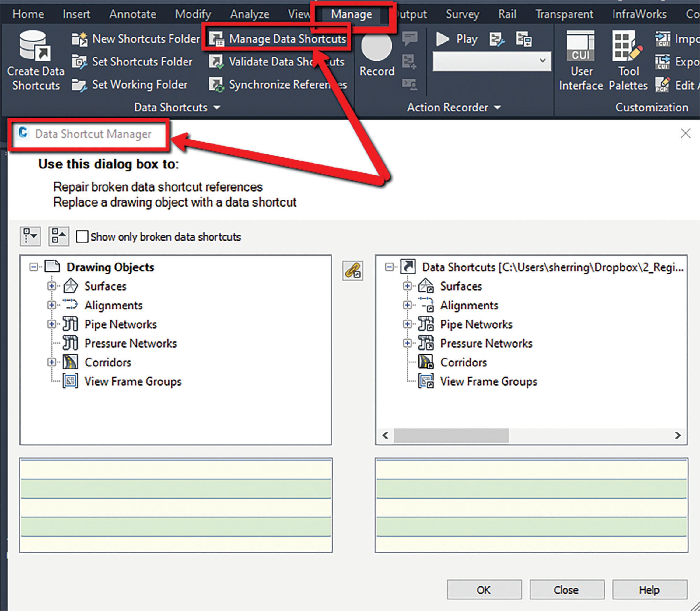The height and width of the screenshot is (611, 700).
Task: Click the Help button
Action: click(649, 589)
